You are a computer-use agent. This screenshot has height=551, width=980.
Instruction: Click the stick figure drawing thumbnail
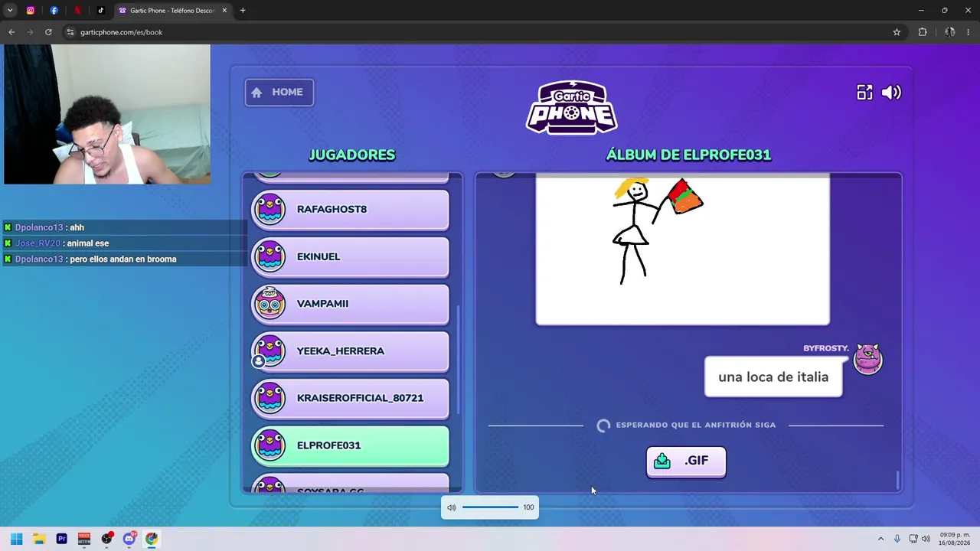coord(682,250)
